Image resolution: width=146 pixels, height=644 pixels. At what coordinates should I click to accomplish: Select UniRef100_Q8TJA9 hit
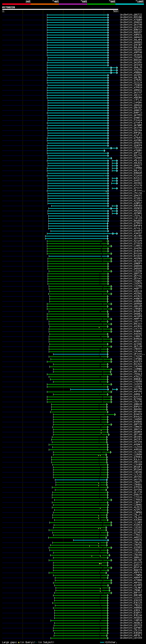tap(131, 435)
